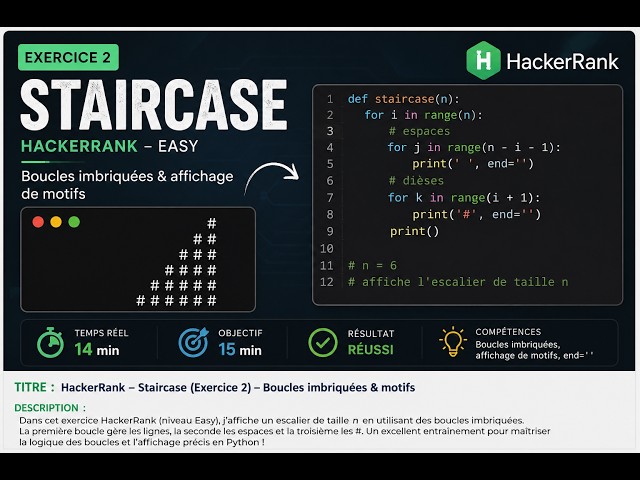Click the title 'HackerRank – Staircase (Exercice 2)' text
This screenshot has width=640, height=480.
tap(156, 387)
